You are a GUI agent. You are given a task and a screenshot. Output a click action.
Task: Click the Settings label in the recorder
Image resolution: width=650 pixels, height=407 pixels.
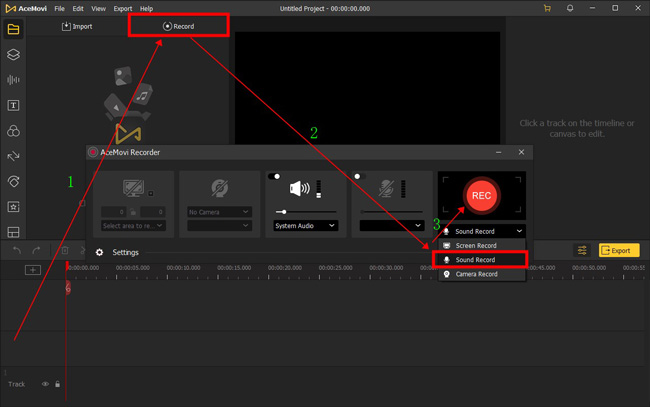(x=126, y=252)
